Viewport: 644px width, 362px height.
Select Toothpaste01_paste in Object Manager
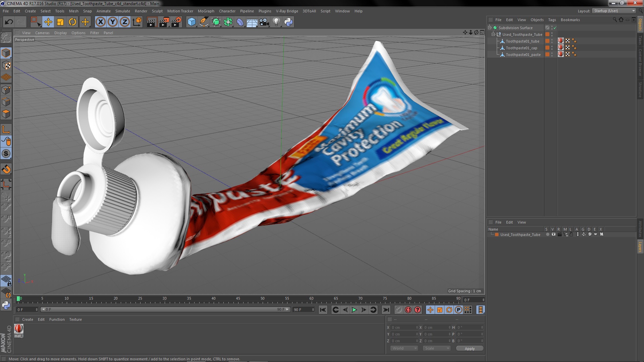click(x=523, y=55)
